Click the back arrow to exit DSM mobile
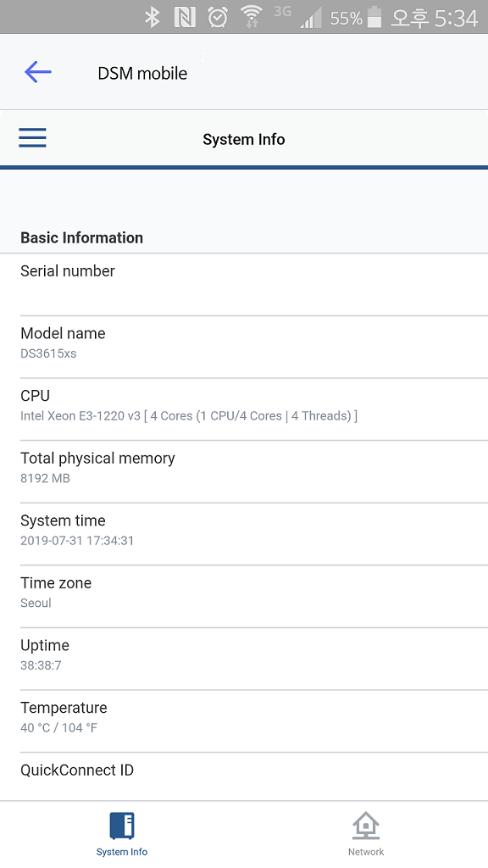488x868 pixels. pyautogui.click(x=37, y=72)
